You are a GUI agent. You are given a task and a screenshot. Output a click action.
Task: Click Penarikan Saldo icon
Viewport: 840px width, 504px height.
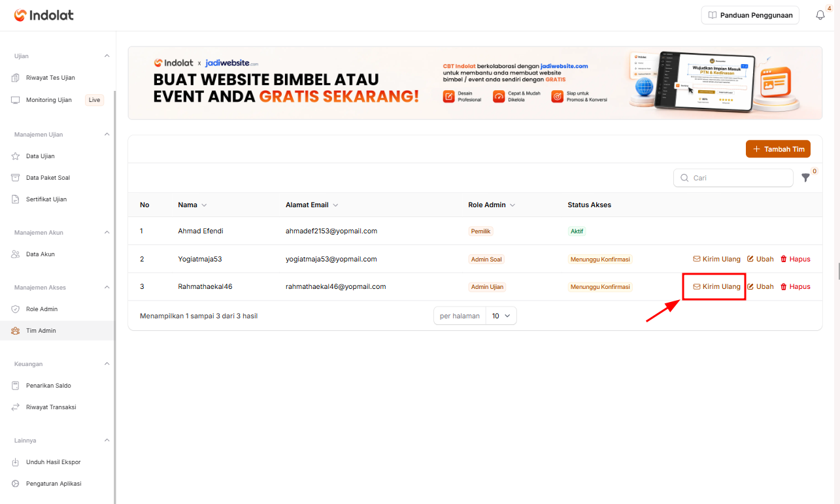point(16,386)
